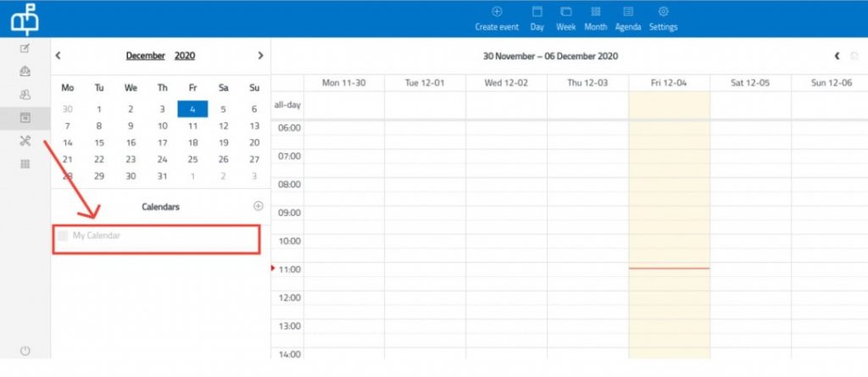Click the power logout icon

[x=25, y=350]
